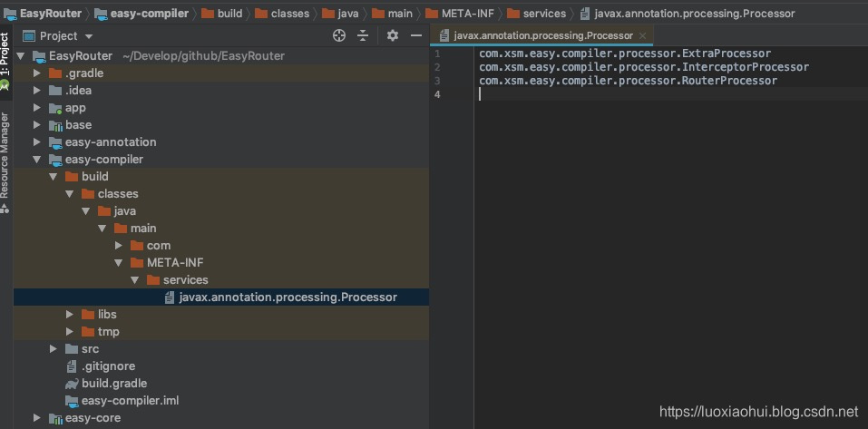
Task: Select the .gradle folder icon
Action: [x=55, y=73]
